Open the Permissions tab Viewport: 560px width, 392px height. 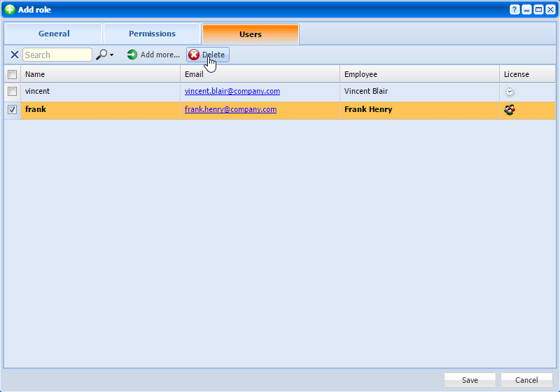[x=152, y=34]
